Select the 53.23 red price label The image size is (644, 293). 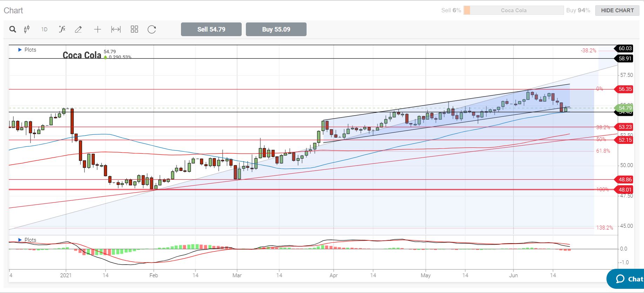(x=624, y=127)
